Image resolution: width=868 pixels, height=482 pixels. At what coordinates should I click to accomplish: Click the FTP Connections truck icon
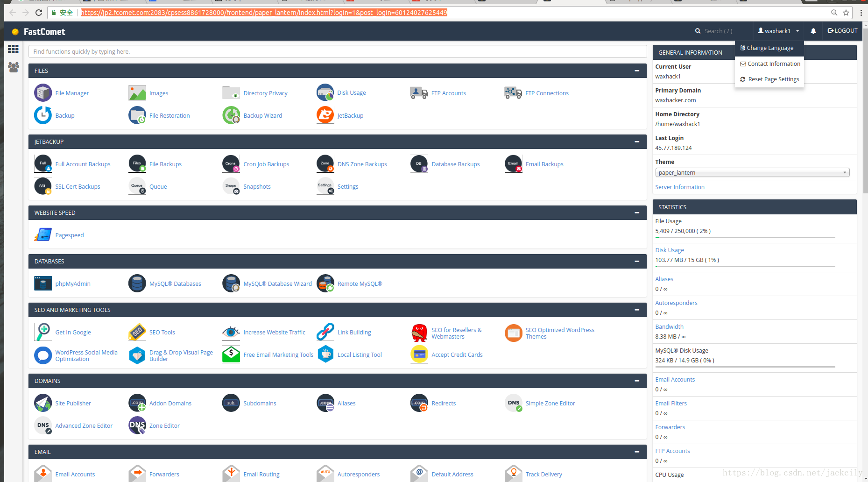[x=513, y=93]
